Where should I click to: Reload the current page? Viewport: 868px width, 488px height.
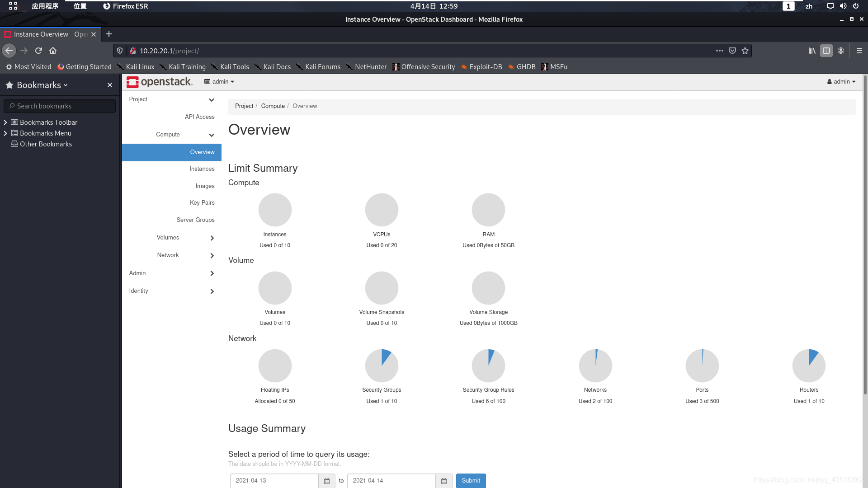38,51
